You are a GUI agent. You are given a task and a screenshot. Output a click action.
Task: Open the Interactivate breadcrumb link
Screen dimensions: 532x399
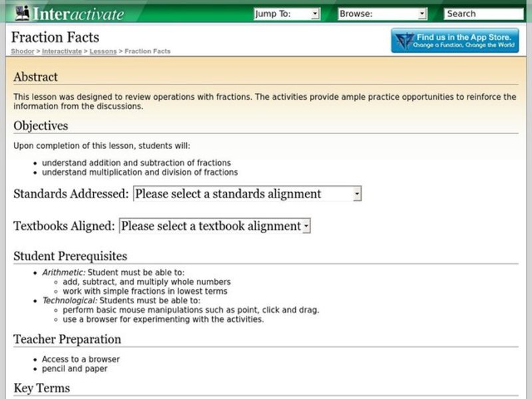(62, 51)
